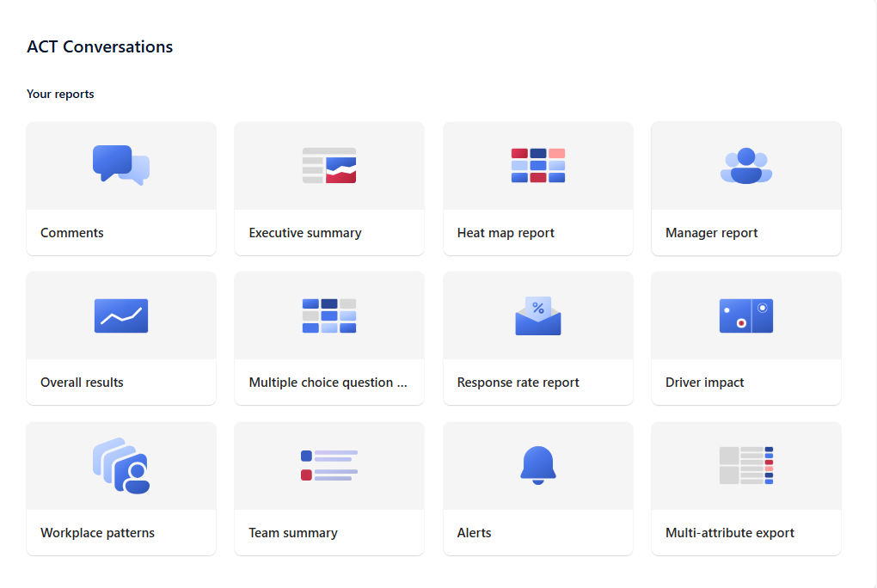Open the Team summary report card
This screenshot has height=588, width=877.
tap(328, 489)
